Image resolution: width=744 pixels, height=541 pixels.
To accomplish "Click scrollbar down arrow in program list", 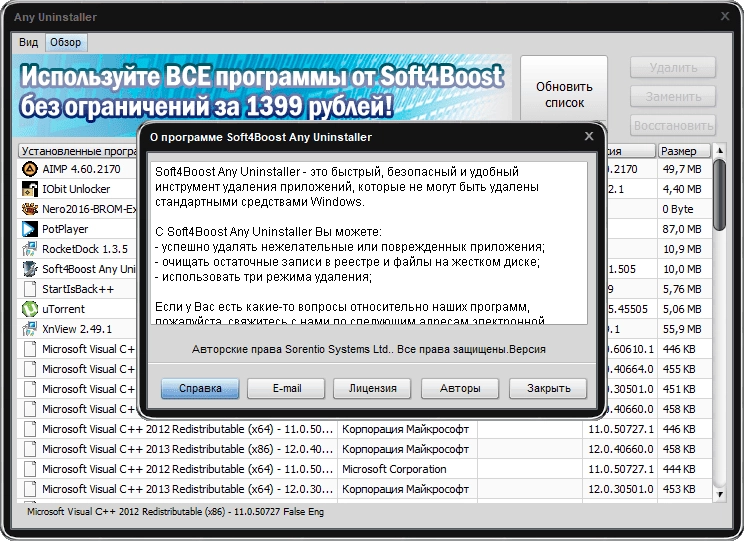I will pyautogui.click(x=719, y=494).
